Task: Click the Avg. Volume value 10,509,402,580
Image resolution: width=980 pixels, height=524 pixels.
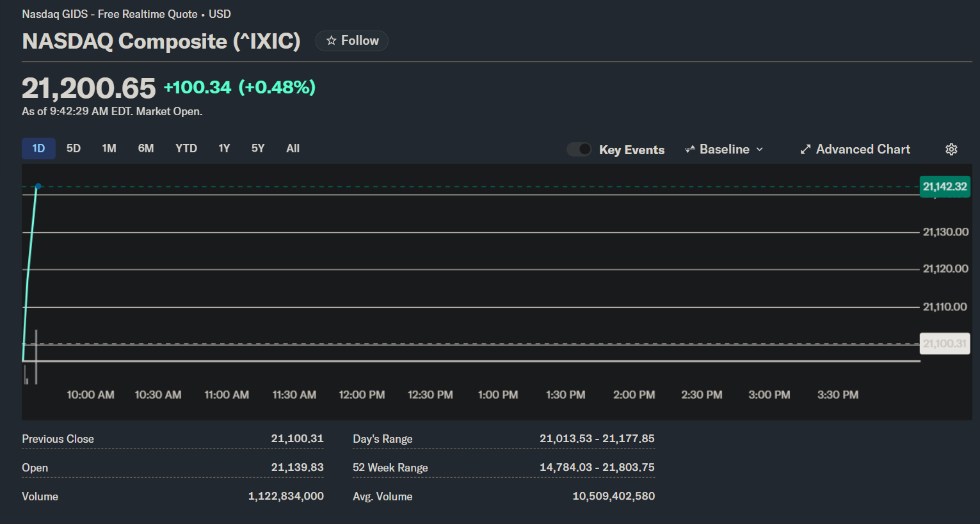Action: 614,496
